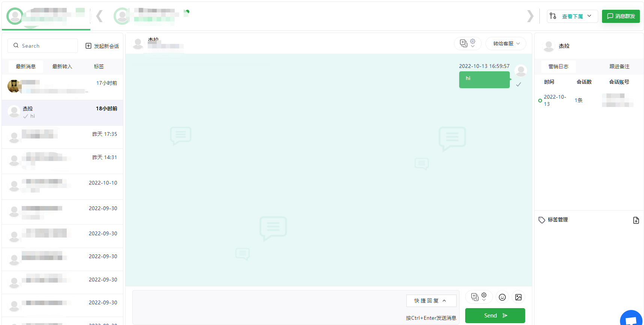644x325 pixels.
Task: Click the image upload icon
Action: (x=518, y=297)
